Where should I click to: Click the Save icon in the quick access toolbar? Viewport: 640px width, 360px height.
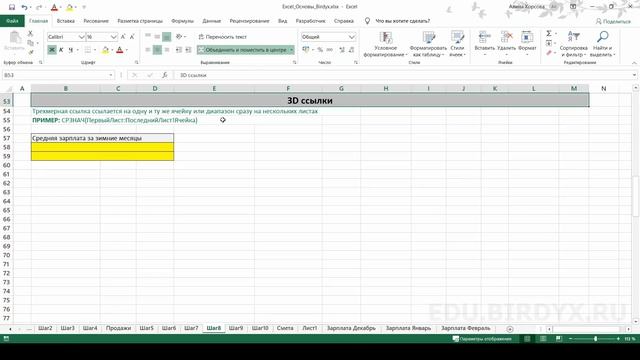[12, 7]
